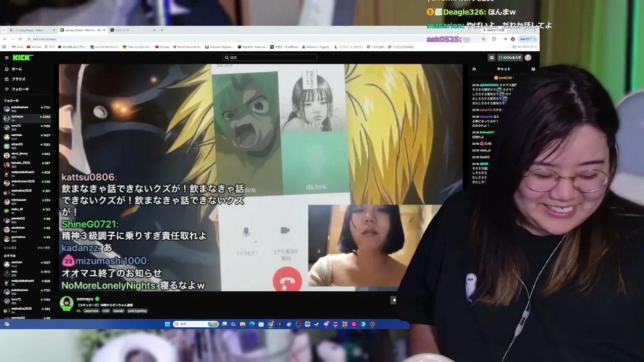Reload the page with refresh icon

click(20, 39)
